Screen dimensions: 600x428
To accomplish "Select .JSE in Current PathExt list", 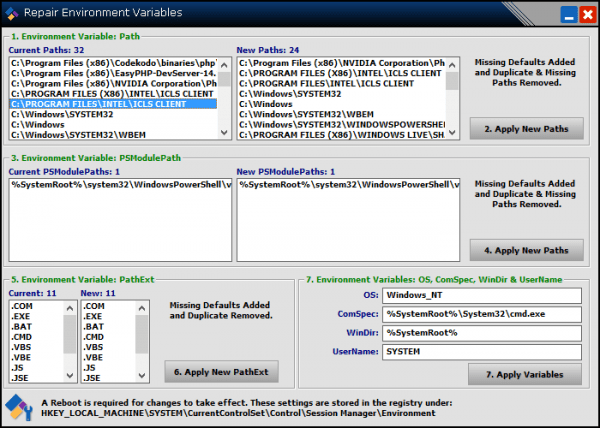I will point(37,378).
